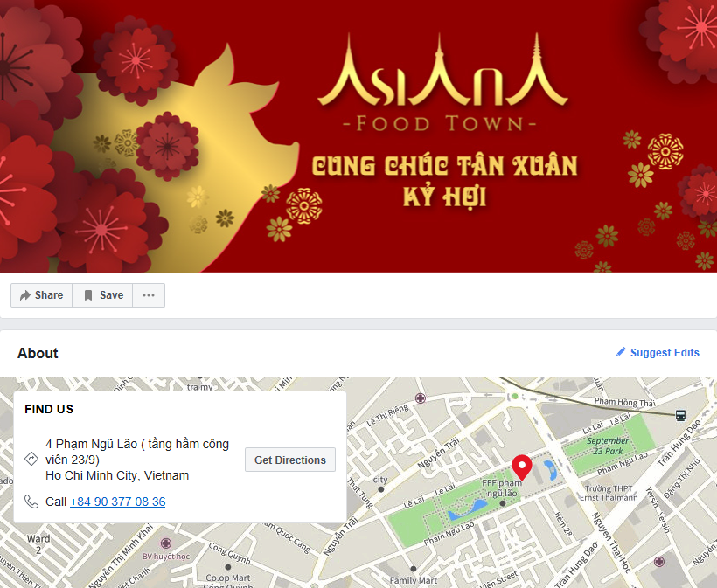Image resolution: width=717 pixels, height=588 pixels.
Task: Click the pencil icon beside Suggest Edits
Action: tap(621, 352)
